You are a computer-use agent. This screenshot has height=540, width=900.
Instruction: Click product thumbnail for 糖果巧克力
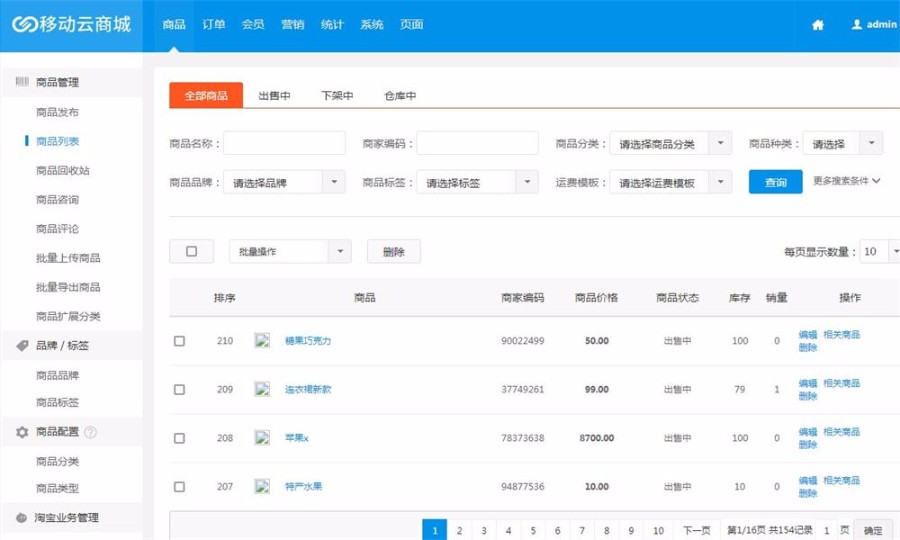pyautogui.click(x=262, y=341)
